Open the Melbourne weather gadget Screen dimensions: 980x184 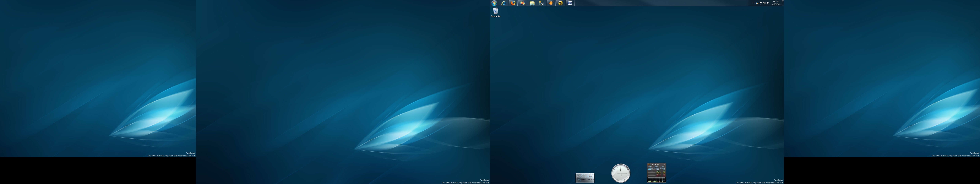[x=585, y=178]
